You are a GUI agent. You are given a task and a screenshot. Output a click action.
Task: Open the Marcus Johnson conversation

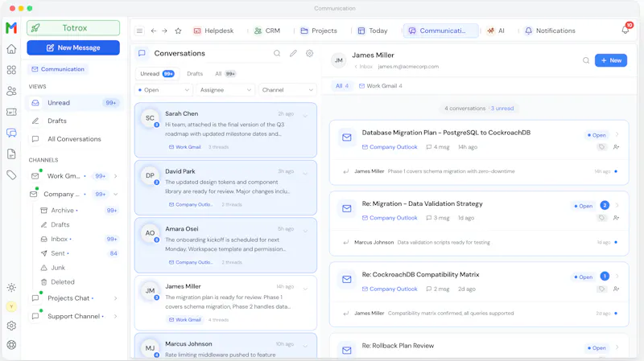point(225,346)
